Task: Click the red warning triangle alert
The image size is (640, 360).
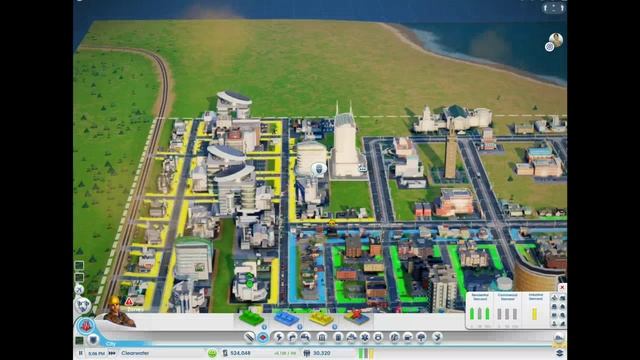Action: (129, 302)
